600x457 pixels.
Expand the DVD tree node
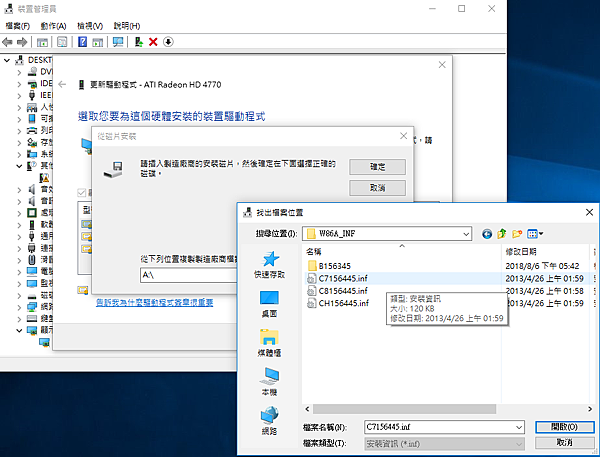[19, 72]
